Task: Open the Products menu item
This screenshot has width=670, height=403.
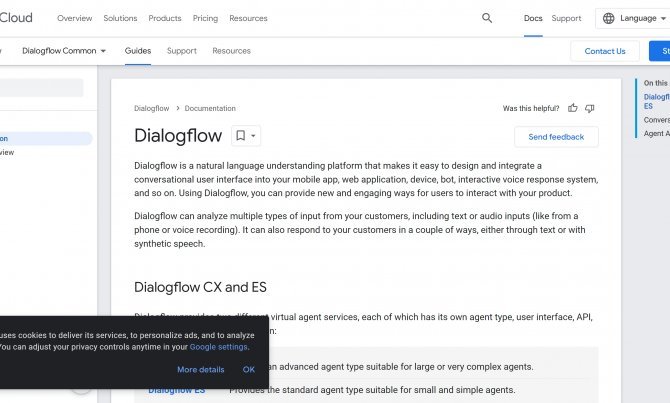Action: pyautogui.click(x=165, y=18)
